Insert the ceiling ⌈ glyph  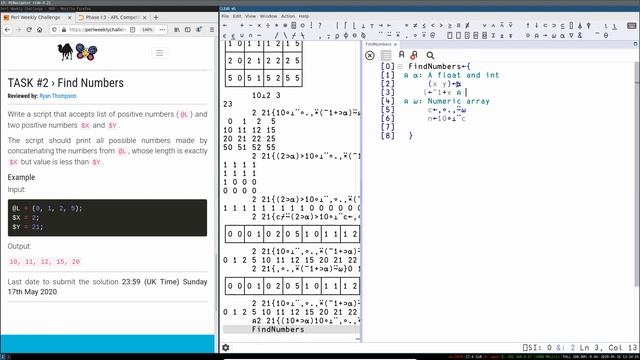point(346,25)
